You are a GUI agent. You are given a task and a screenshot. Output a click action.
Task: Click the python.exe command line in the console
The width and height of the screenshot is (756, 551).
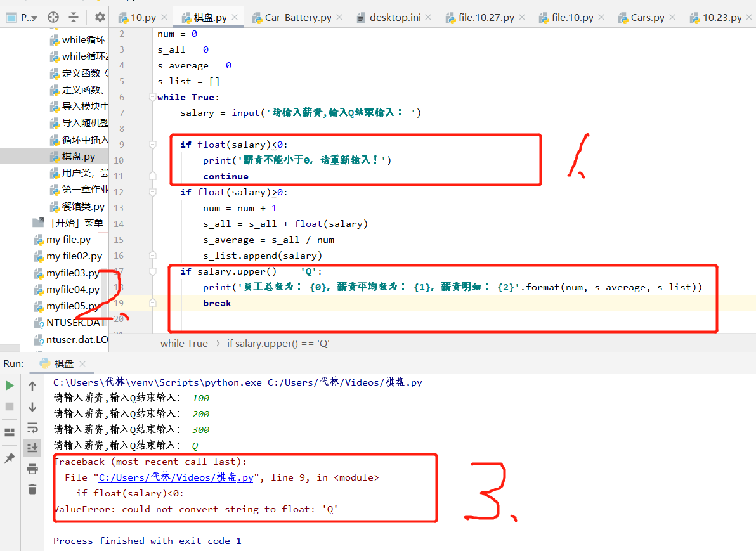coord(238,382)
